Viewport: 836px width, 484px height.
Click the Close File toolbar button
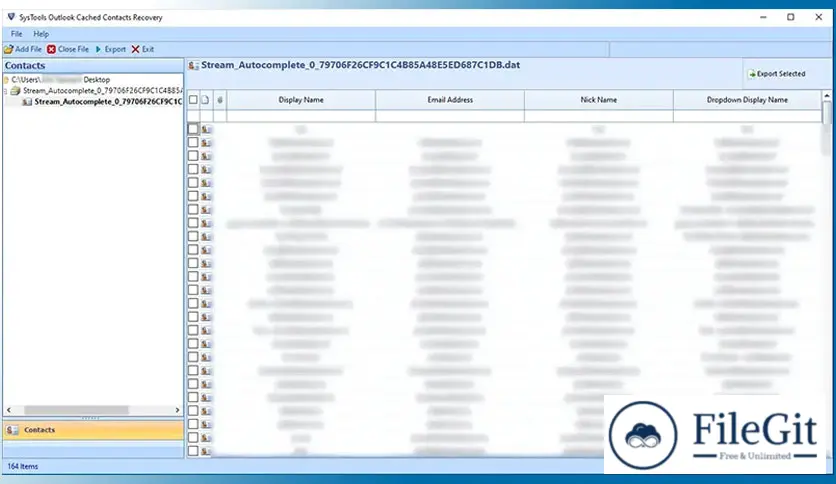(x=68, y=49)
